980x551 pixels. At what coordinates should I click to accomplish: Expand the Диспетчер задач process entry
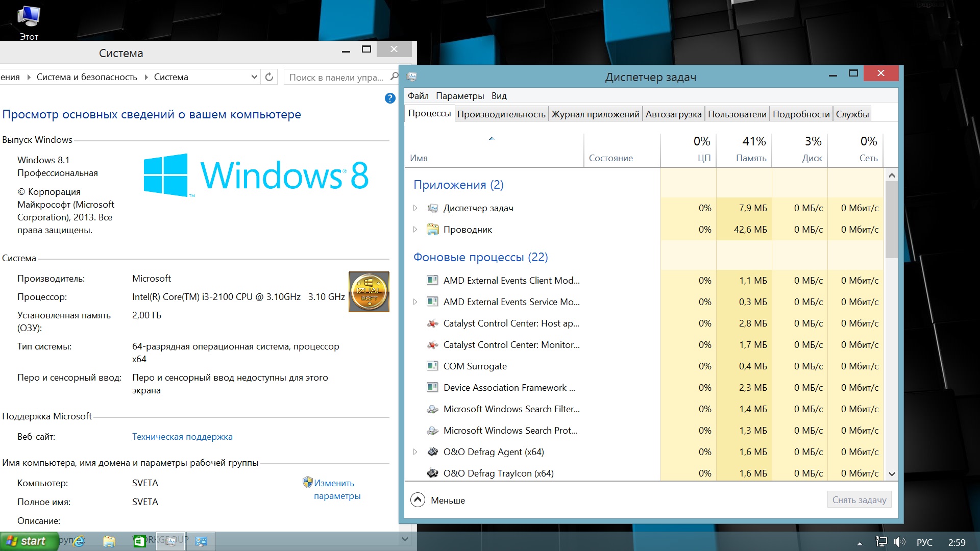point(415,208)
